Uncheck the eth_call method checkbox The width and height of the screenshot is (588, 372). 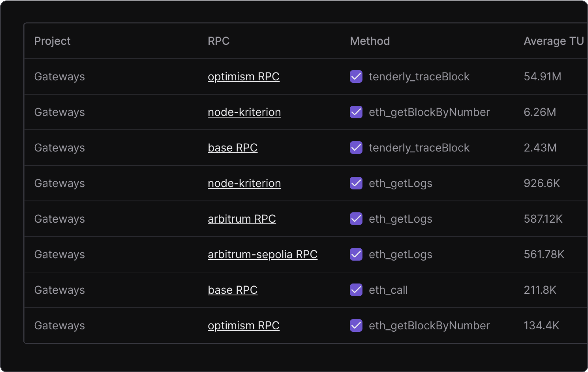coord(356,290)
